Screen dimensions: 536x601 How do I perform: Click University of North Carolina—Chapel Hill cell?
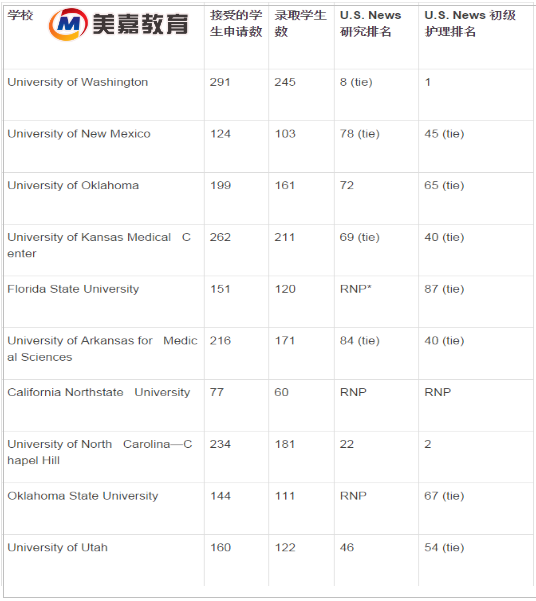click(100, 452)
